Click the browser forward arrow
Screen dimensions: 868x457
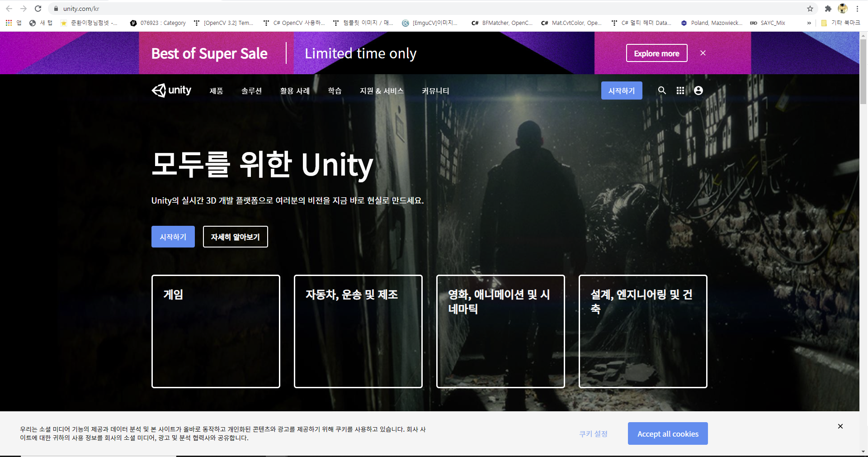[x=24, y=9]
